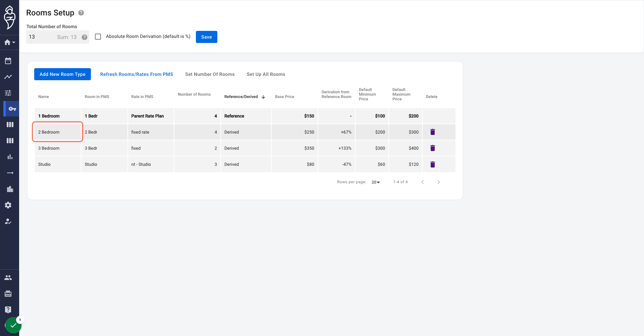This screenshot has height=336, width=644.
Task: Open the tune sliders icon in sidebar
Action: click(x=8, y=93)
